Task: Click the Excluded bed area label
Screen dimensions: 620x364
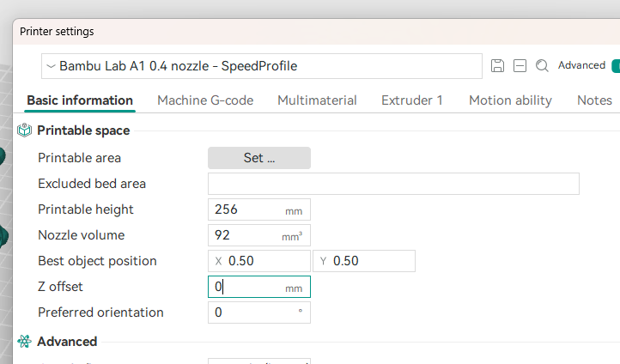Action: tap(92, 184)
